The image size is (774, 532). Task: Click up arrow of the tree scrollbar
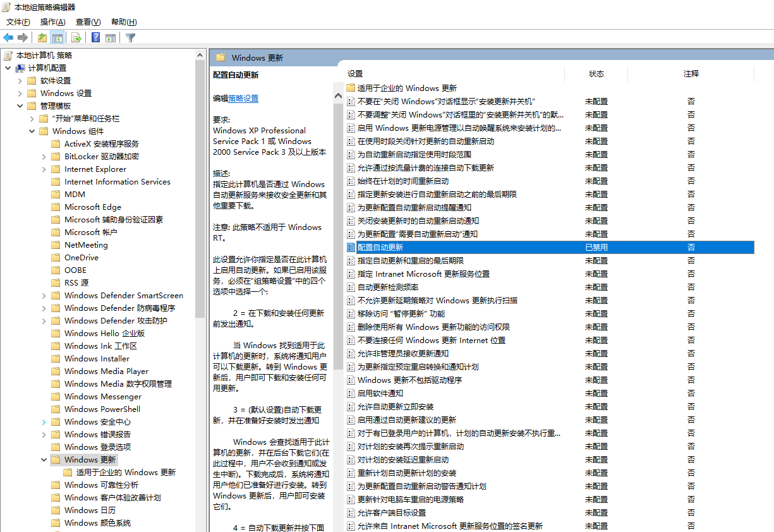tap(200, 54)
